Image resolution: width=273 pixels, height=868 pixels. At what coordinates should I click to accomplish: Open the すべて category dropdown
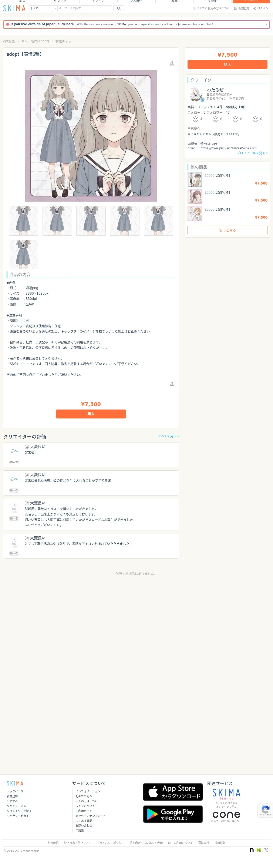click(x=43, y=9)
